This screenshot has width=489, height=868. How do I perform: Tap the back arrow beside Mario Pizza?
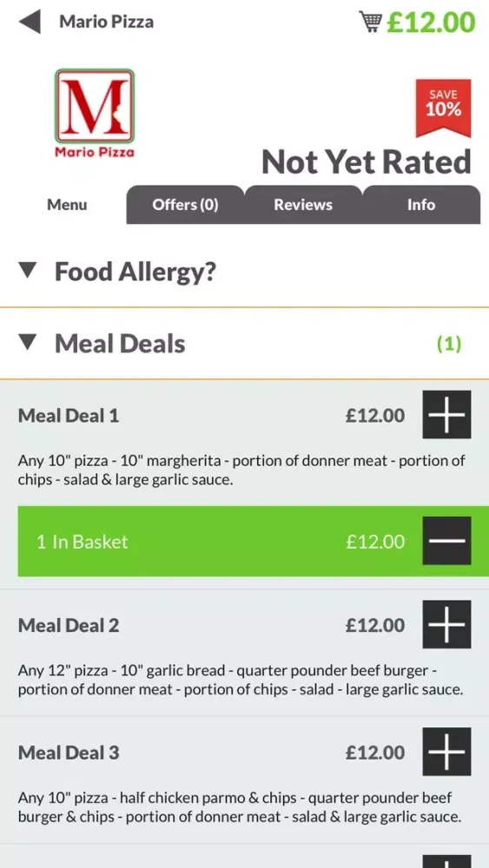tap(30, 23)
